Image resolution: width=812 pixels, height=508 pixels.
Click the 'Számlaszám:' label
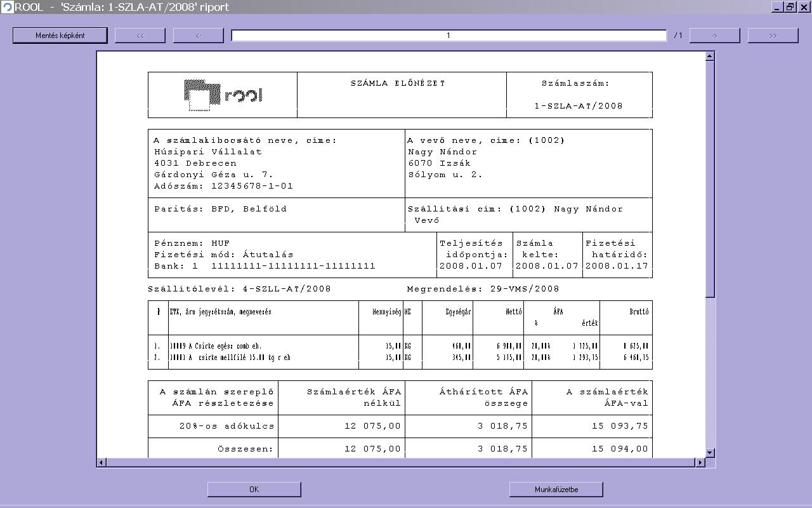[x=575, y=83]
